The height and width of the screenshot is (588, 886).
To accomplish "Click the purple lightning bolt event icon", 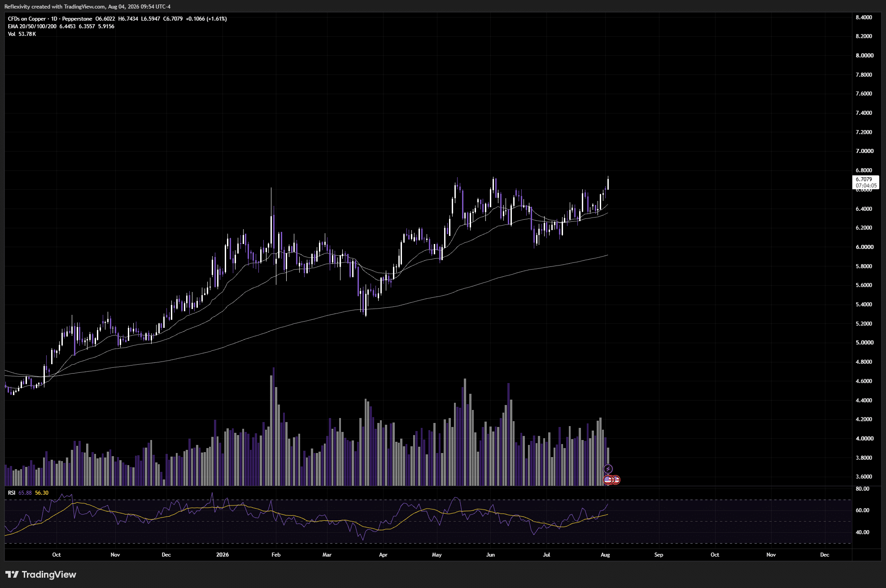I will click(x=608, y=469).
